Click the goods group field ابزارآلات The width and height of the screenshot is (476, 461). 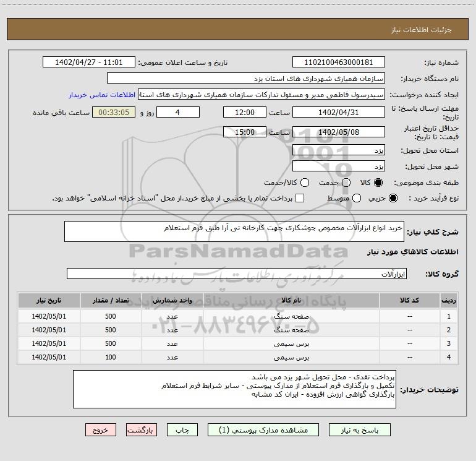[237, 274]
